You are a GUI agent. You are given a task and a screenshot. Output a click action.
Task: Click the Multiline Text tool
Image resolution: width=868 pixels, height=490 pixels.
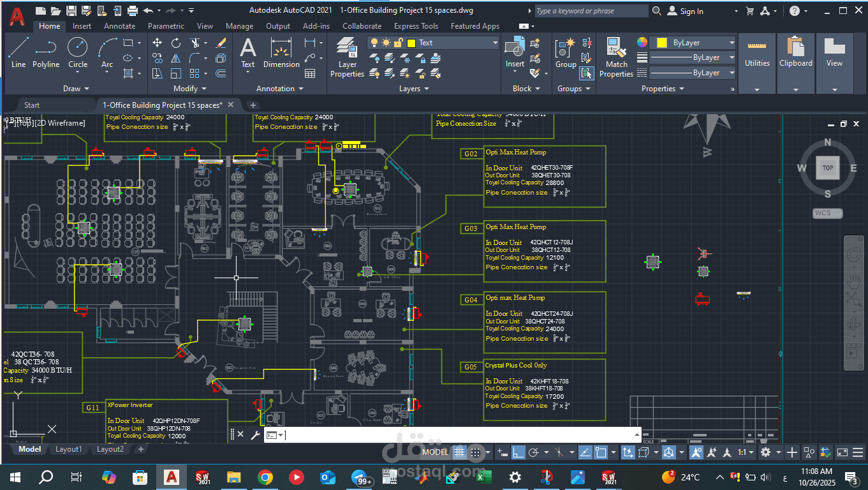[x=248, y=52]
